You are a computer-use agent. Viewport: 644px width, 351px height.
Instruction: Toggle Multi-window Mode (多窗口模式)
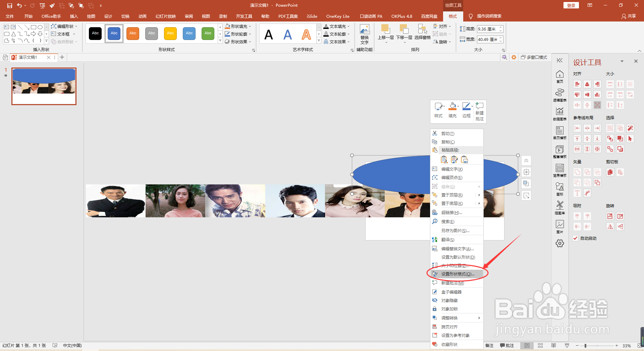click(x=534, y=57)
